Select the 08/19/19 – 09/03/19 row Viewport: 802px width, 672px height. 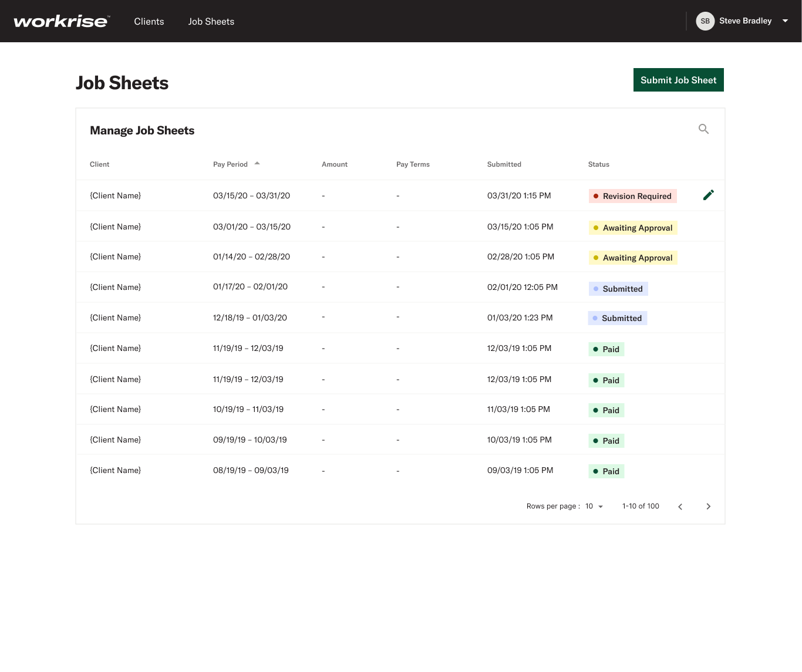400,470
